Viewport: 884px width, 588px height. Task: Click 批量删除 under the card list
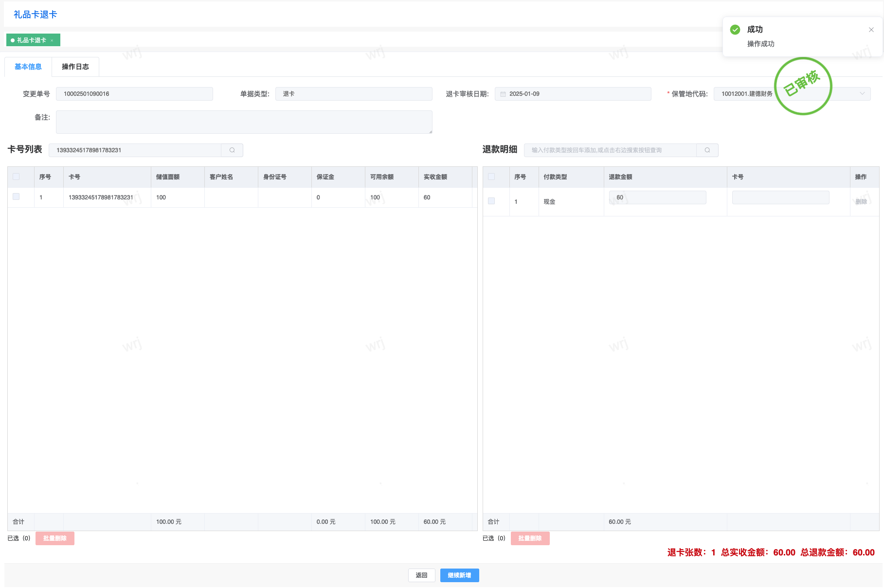55,538
